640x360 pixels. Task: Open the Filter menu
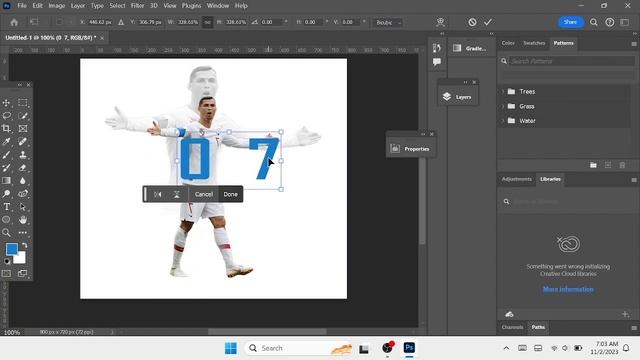(x=138, y=6)
